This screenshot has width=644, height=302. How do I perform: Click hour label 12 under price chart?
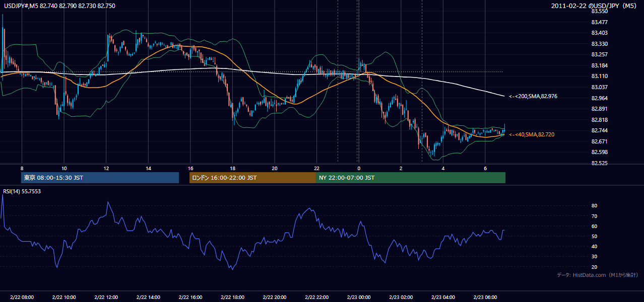click(106, 168)
